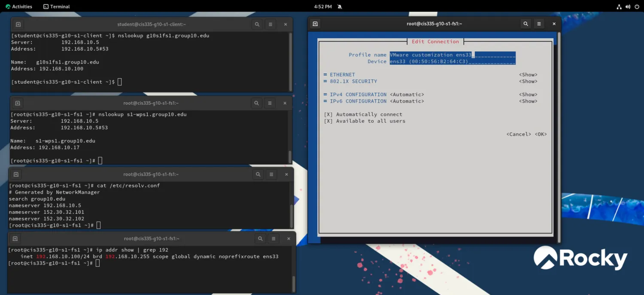Click address 192.168.10.17 in nslookup output
The width and height of the screenshot is (644, 295).
click(x=59, y=148)
